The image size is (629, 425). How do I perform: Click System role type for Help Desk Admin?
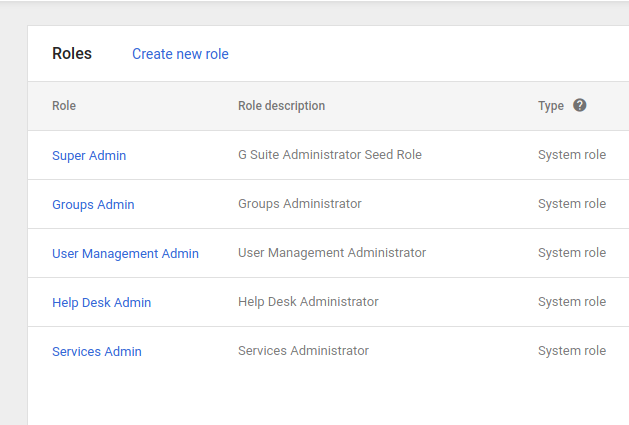(572, 302)
